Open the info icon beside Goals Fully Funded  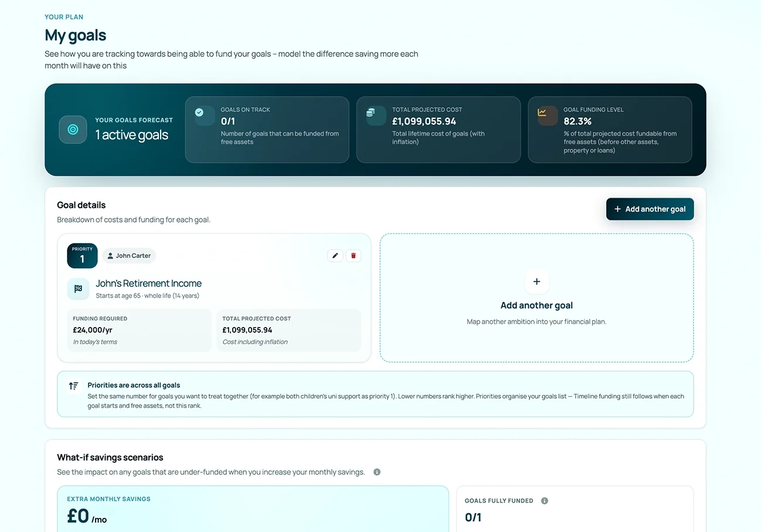point(545,501)
